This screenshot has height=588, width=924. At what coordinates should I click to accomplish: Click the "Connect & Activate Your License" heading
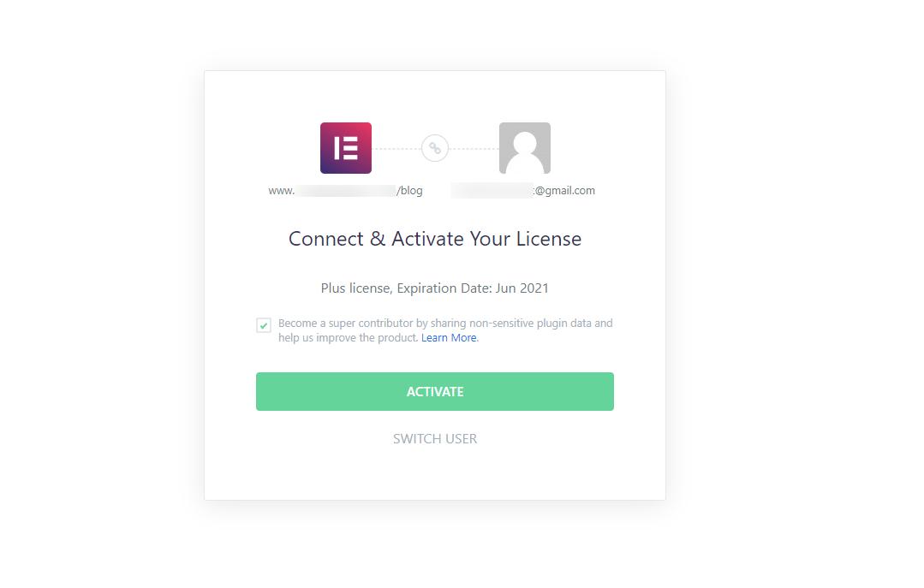point(435,239)
